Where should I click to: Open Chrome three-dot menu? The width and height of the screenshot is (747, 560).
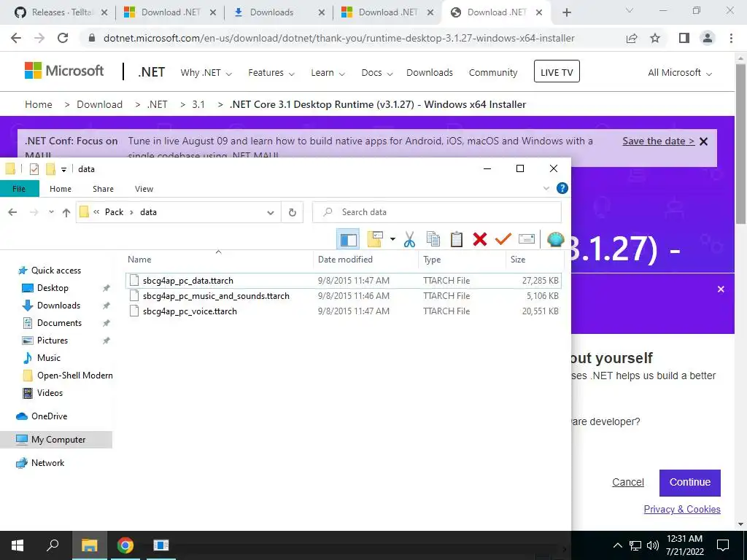coord(731,38)
